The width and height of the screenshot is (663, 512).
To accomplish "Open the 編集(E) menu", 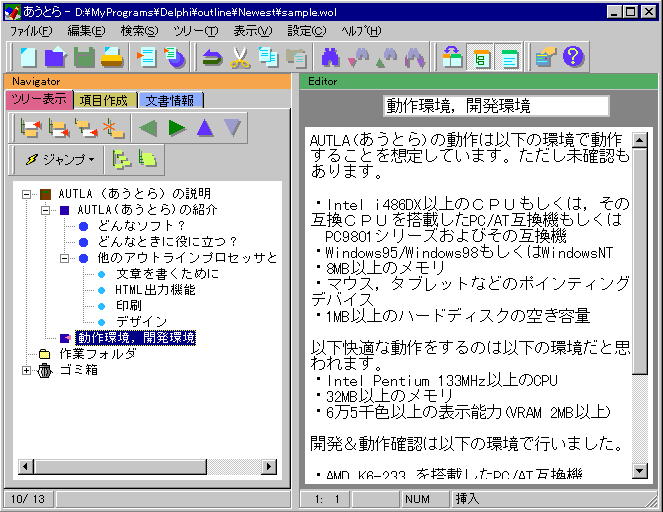I will click(x=86, y=31).
